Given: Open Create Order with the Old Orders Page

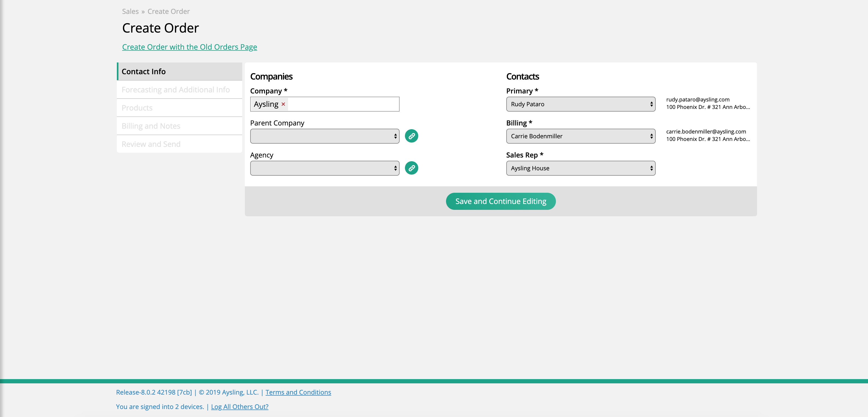Looking at the screenshot, I should tap(189, 47).
